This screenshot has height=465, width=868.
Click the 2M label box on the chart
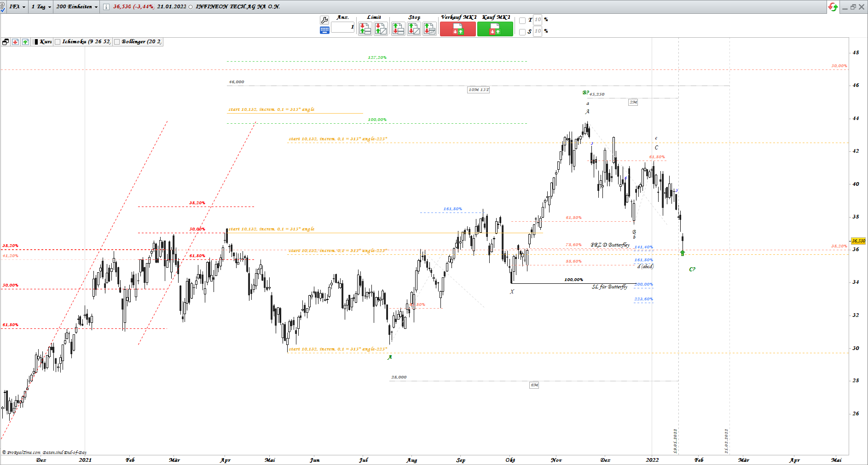633,102
